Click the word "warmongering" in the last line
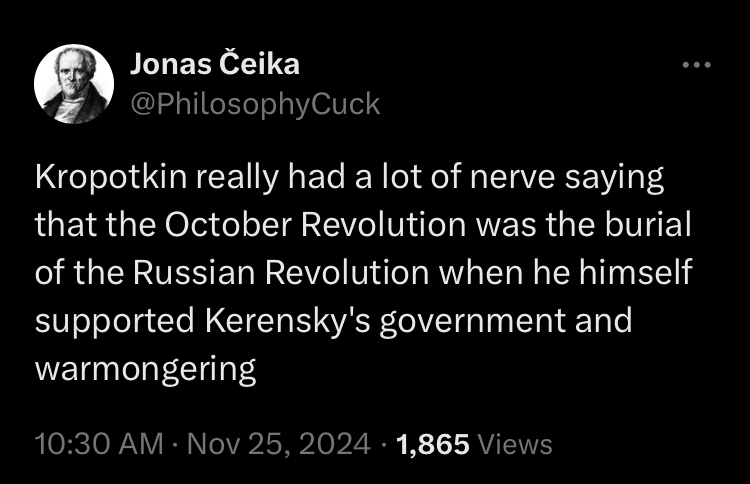Screen dimensions: 750x484 coord(145,369)
